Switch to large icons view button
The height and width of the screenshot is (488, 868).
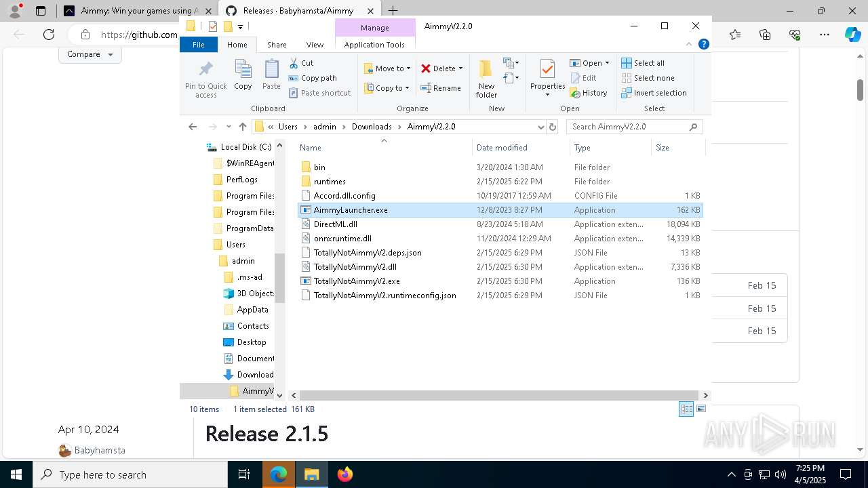pyautogui.click(x=701, y=409)
